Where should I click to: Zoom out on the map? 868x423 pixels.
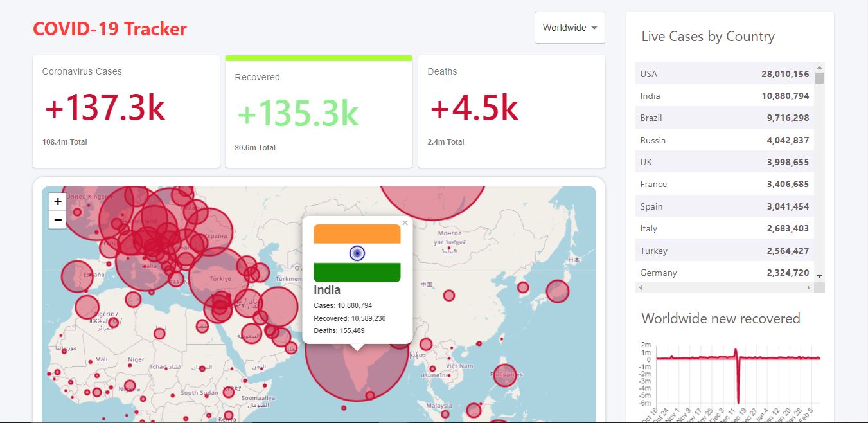58,220
